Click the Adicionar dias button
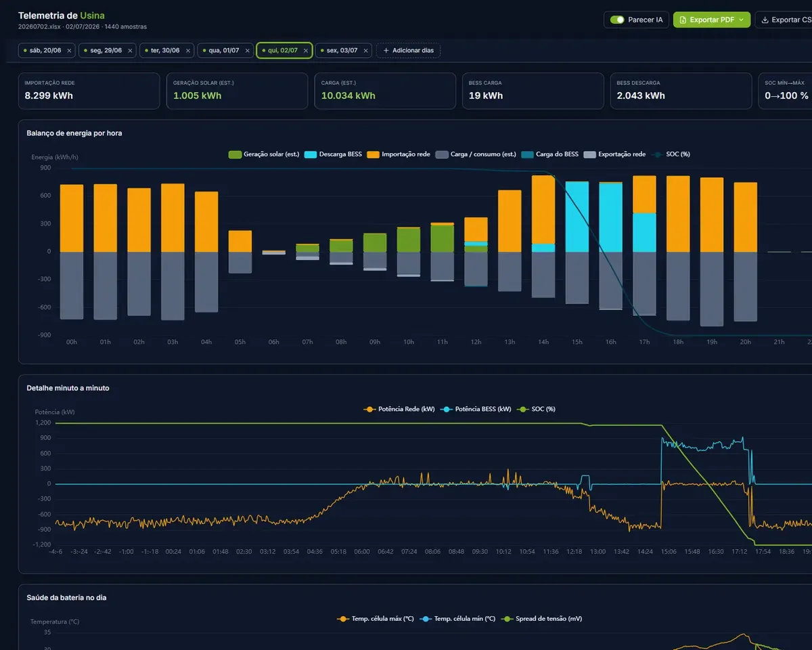This screenshot has height=650, width=812. click(x=408, y=50)
